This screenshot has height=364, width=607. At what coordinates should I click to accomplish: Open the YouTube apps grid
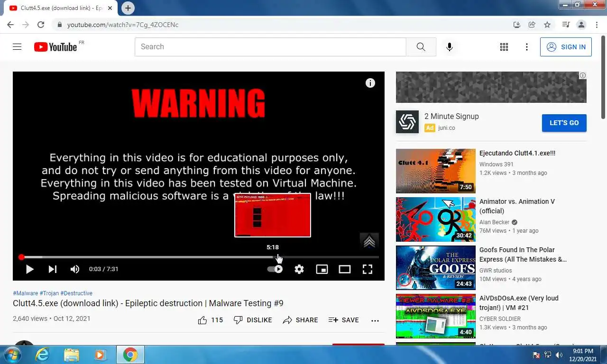click(504, 47)
